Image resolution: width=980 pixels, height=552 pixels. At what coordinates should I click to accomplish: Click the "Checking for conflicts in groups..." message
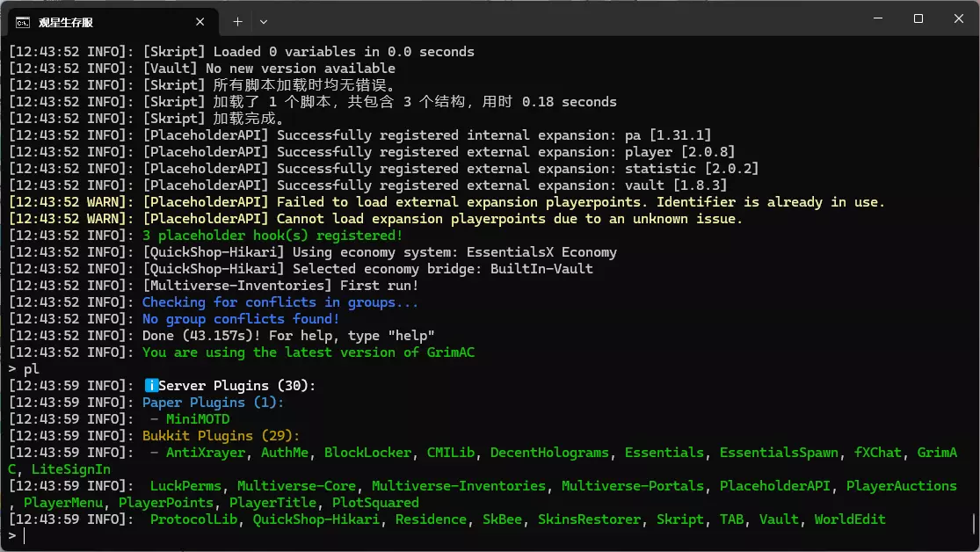click(280, 302)
